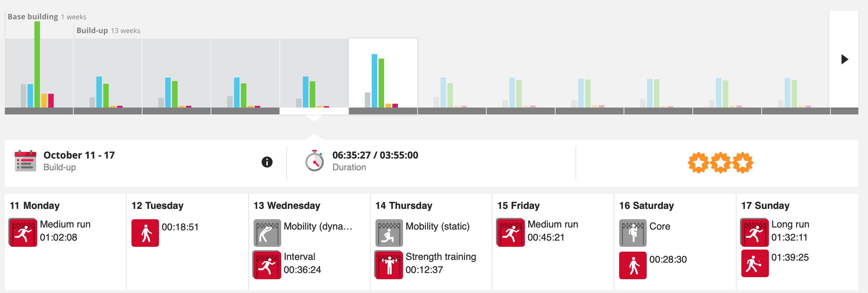Click Tuesday's walking activity icon
The height and width of the screenshot is (293, 868).
pos(145,233)
